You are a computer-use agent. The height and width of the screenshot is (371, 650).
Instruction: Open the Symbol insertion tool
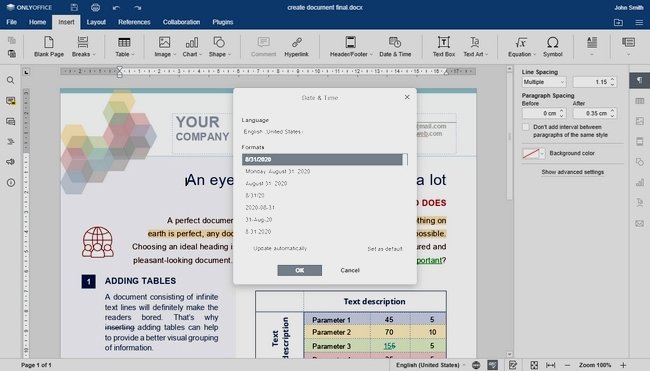click(x=553, y=46)
